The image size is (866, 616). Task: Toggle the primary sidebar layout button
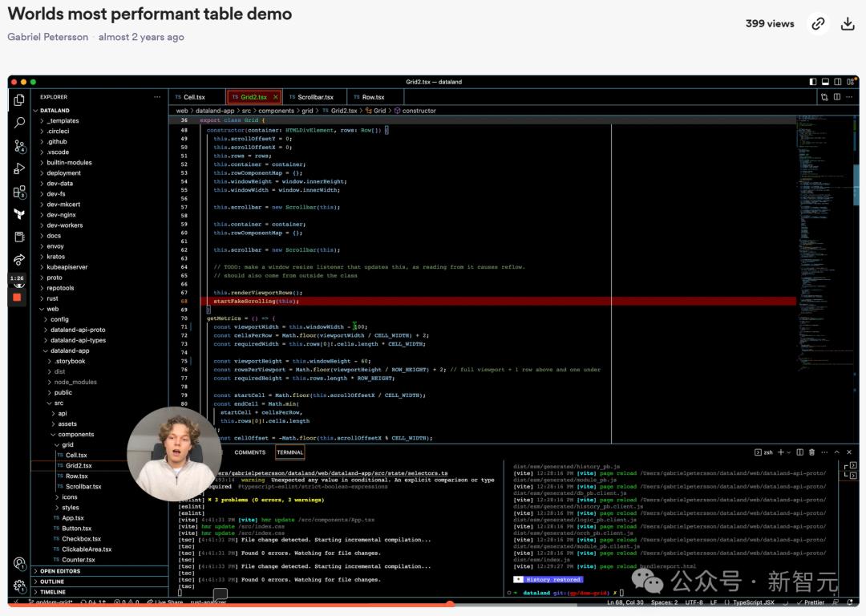(x=812, y=82)
